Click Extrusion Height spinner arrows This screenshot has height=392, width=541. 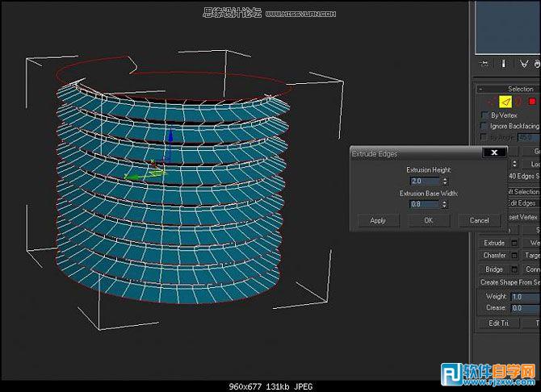click(x=445, y=181)
